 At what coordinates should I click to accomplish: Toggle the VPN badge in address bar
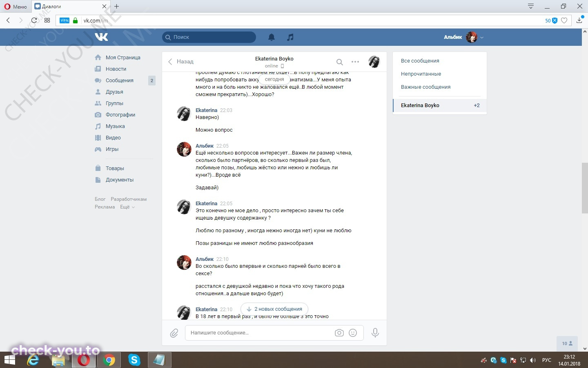tap(65, 20)
